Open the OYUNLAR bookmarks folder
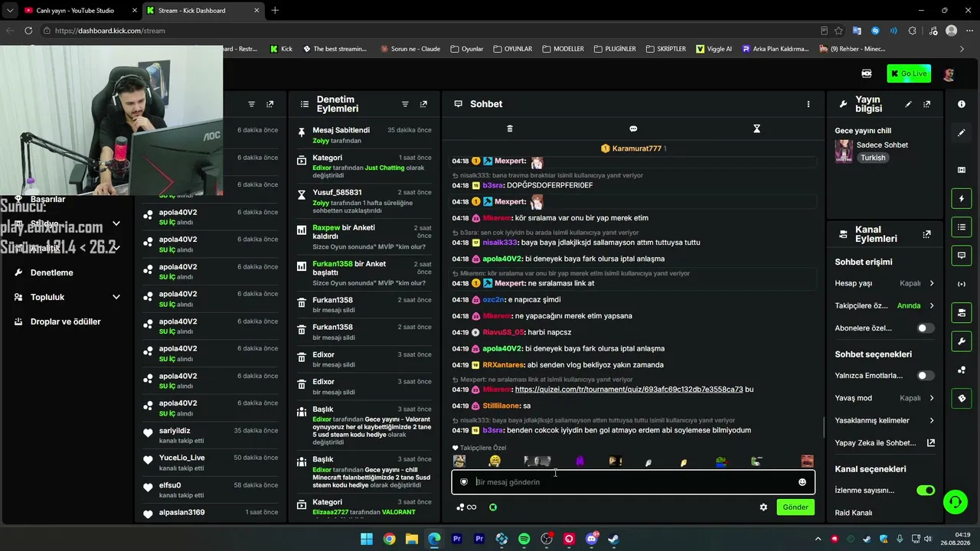This screenshot has height=551, width=980. [x=512, y=49]
